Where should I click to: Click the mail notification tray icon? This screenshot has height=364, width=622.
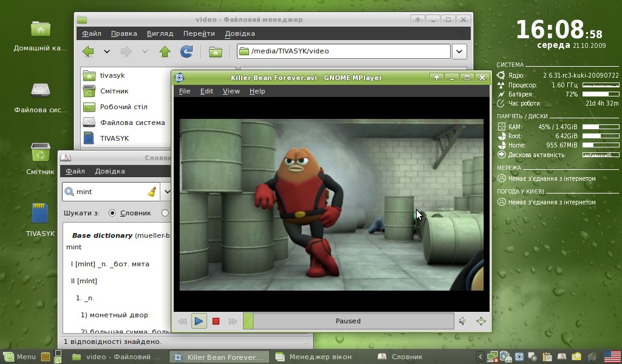click(x=576, y=357)
